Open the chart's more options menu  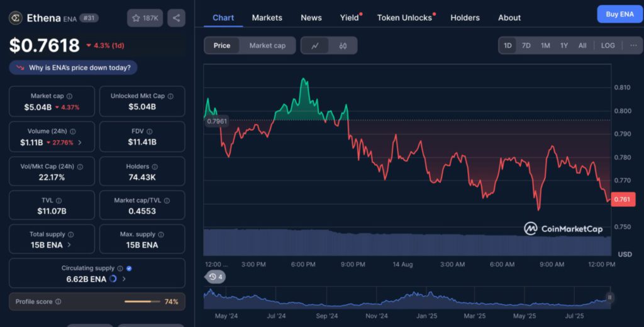633,45
